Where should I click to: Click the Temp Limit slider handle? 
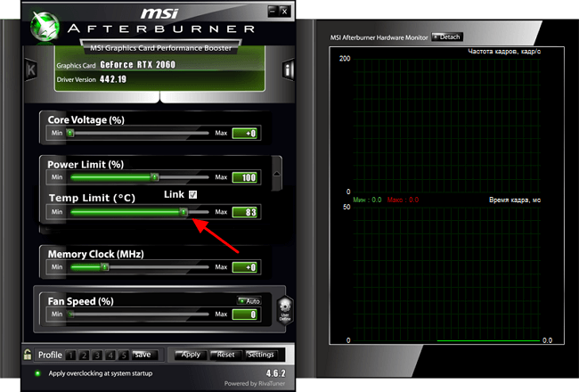(x=183, y=212)
